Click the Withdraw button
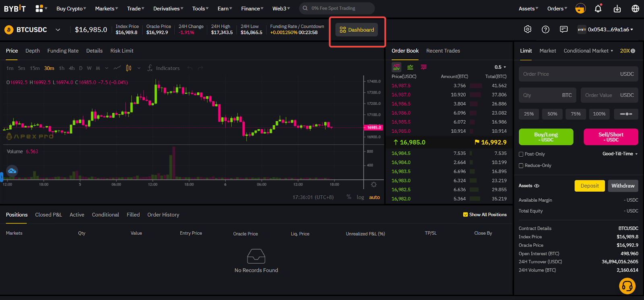Screen dimensions: 644x300 pos(623,186)
